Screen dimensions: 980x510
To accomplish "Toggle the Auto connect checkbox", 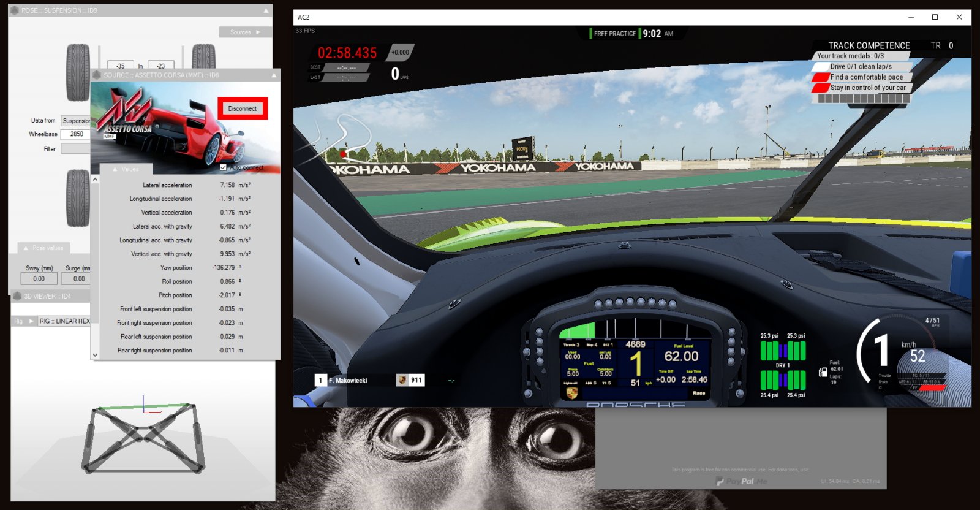I will coord(224,167).
